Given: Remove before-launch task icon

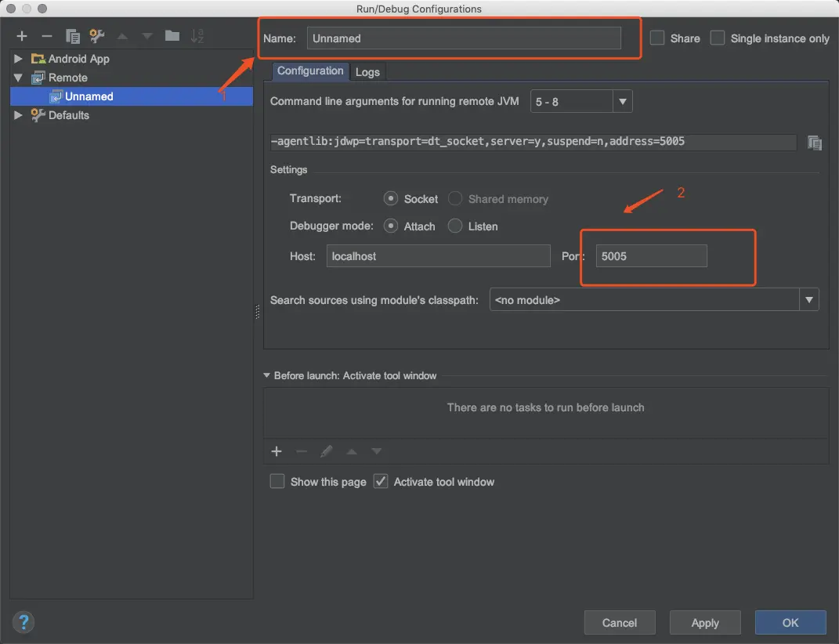Looking at the screenshot, I should (302, 451).
